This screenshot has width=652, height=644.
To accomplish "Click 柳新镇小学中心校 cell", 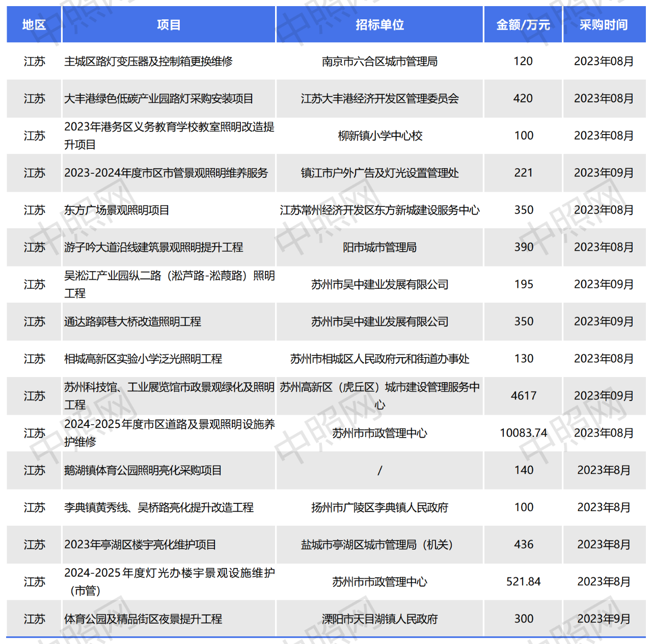I will tap(380, 136).
